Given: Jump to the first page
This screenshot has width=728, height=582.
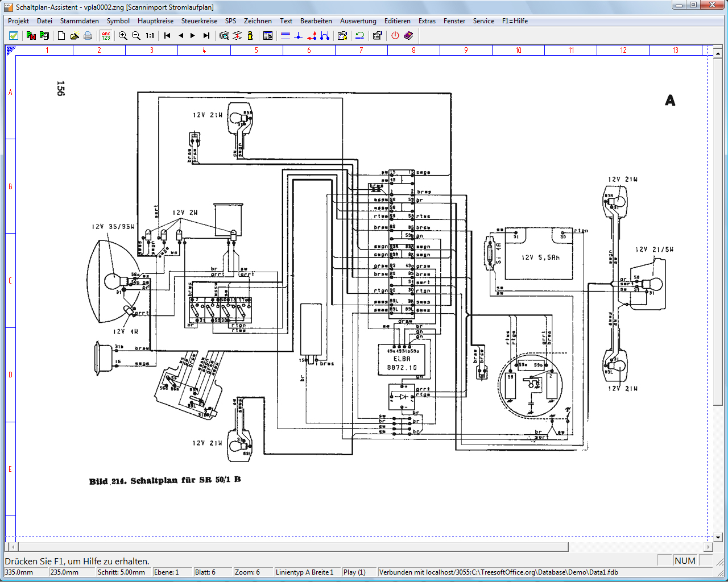Looking at the screenshot, I should coord(167,35).
